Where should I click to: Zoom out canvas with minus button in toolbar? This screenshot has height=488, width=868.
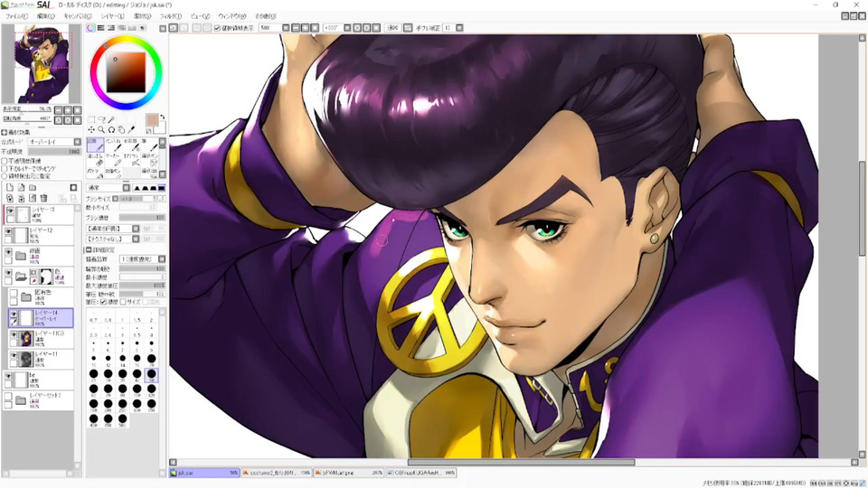click(296, 28)
